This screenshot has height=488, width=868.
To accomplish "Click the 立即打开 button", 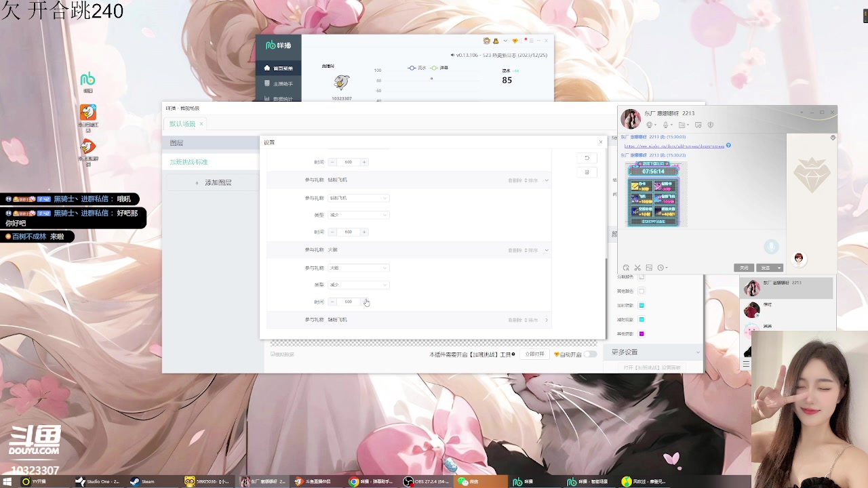I will [534, 354].
